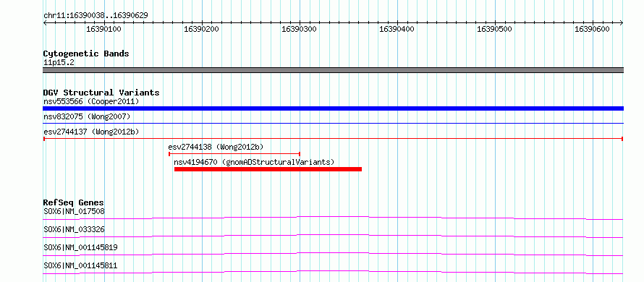The height and width of the screenshot is (282, 644).
Task: Click the RefSeq Genes track title
Action: [74, 202]
